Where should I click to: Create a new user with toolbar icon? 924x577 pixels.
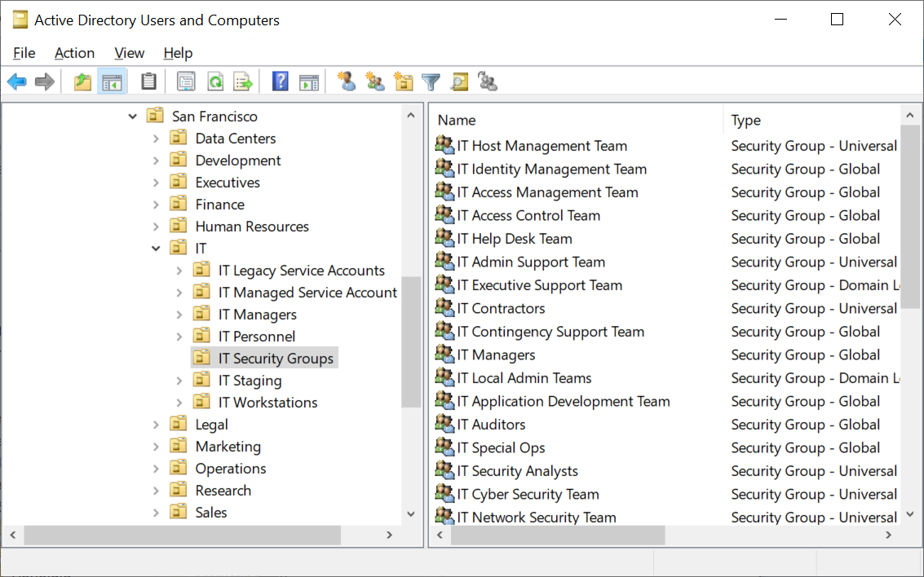347,81
